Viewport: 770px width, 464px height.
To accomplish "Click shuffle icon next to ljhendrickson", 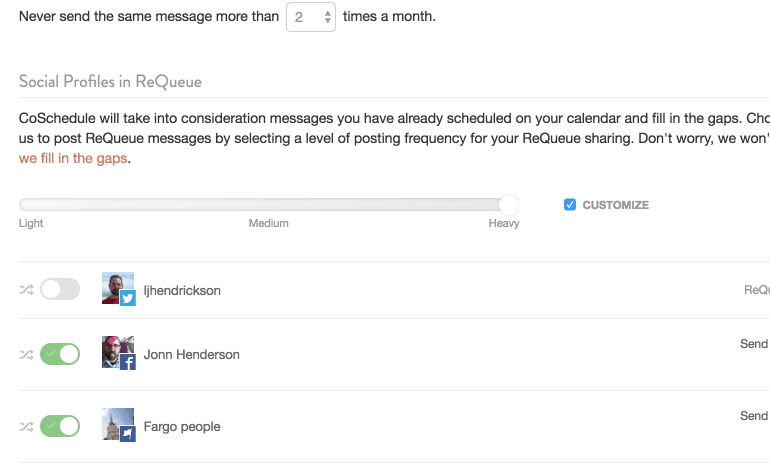I will pos(26,290).
